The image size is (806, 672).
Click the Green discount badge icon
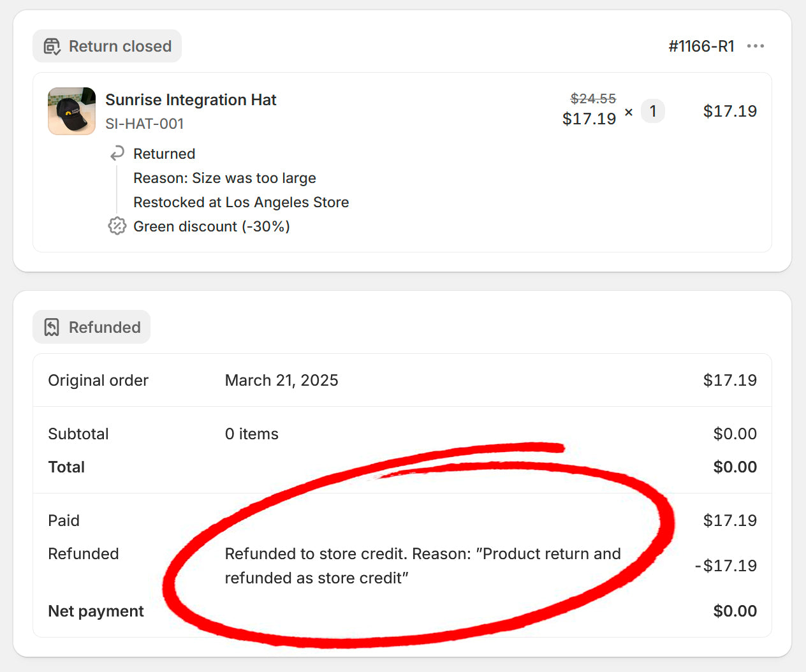[x=117, y=226]
